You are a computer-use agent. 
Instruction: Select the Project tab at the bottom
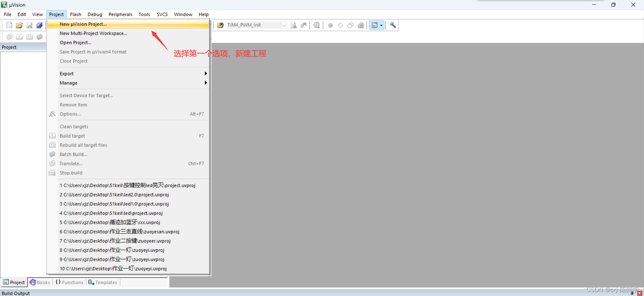(x=14, y=283)
